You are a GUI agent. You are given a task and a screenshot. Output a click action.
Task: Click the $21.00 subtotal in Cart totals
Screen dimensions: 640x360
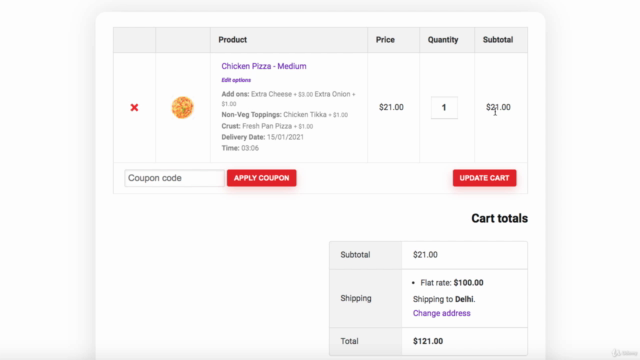coord(425,255)
